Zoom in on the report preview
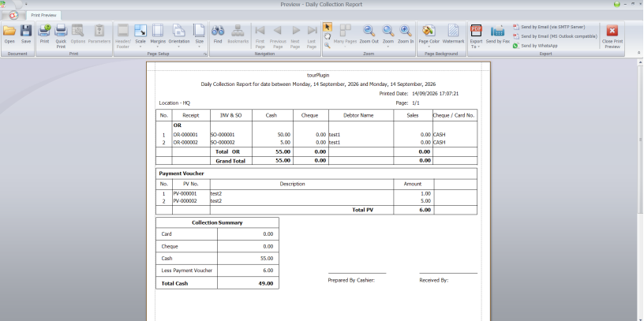The image size is (644, 321). click(x=406, y=35)
